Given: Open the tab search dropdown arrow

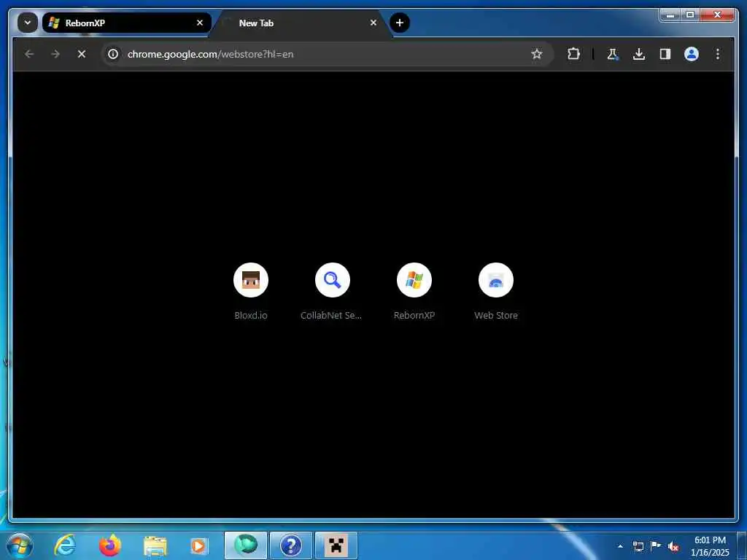Looking at the screenshot, I should (28, 23).
